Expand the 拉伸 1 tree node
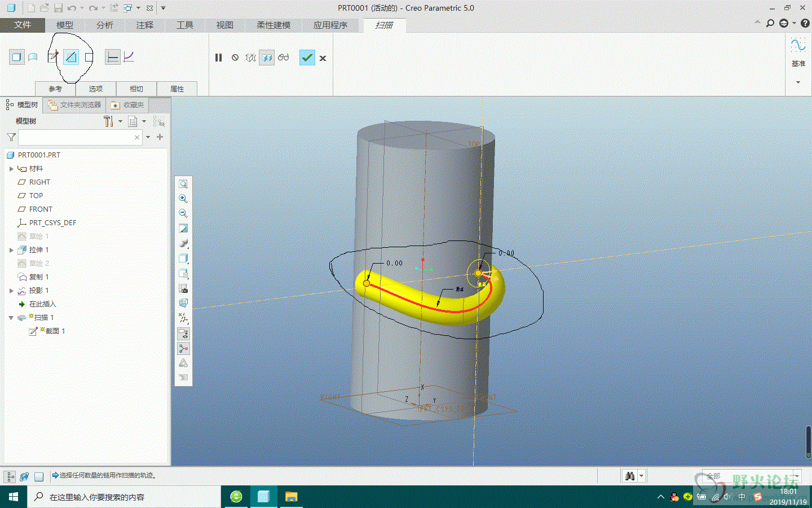The width and height of the screenshot is (812, 508). click(x=11, y=250)
